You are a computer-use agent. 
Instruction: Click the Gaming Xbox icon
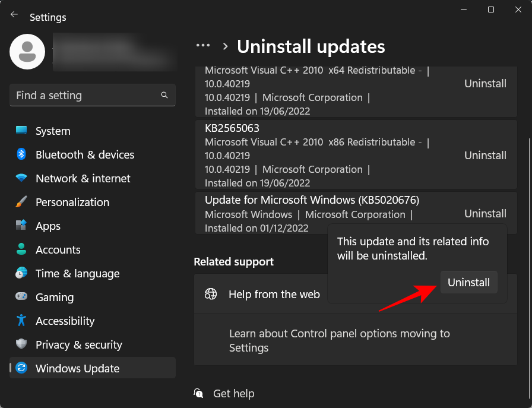point(22,297)
